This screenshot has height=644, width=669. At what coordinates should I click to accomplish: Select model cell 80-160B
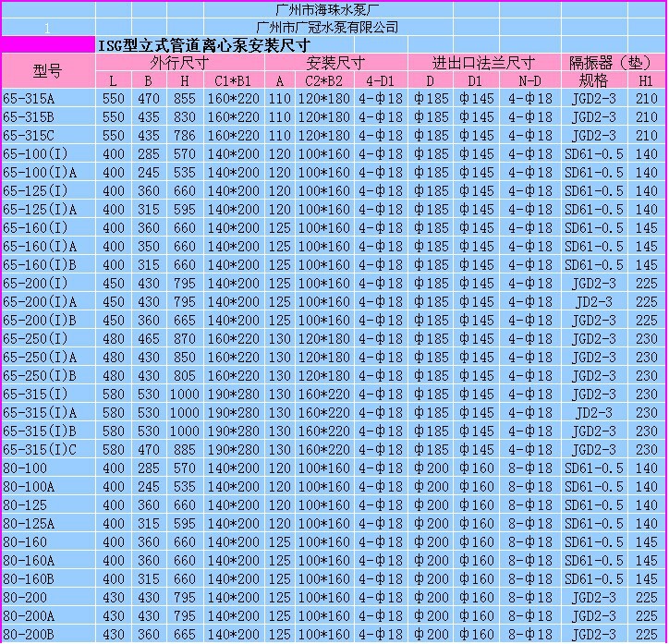48,578
